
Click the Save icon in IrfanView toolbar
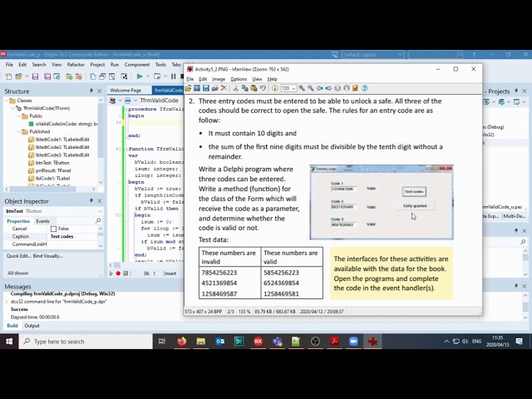click(206, 88)
